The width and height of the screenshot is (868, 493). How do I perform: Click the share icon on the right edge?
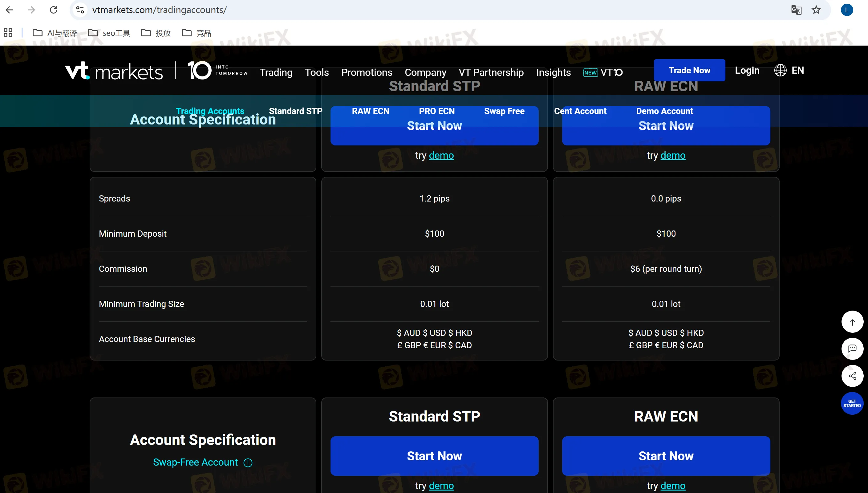coord(853,376)
